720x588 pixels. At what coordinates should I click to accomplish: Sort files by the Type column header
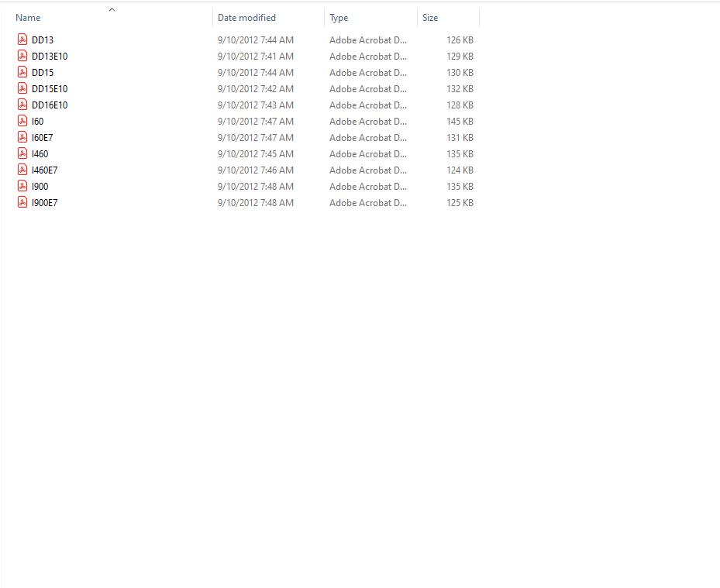[x=339, y=18]
